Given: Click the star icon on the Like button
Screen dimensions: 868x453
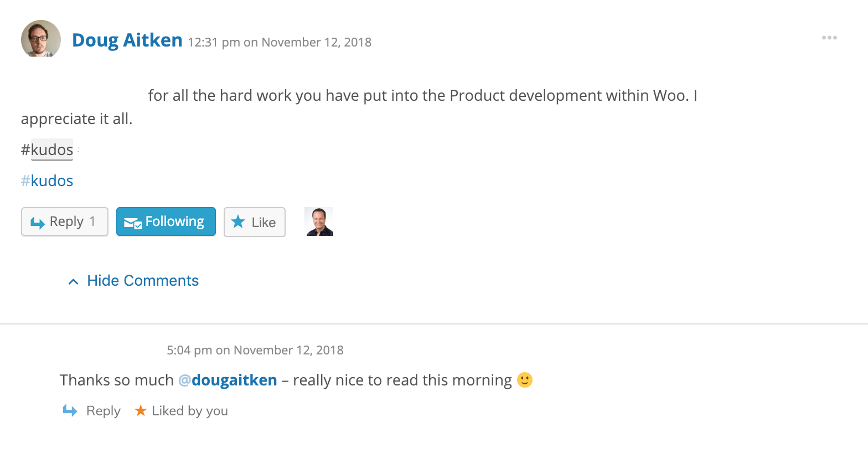Looking at the screenshot, I should point(238,222).
